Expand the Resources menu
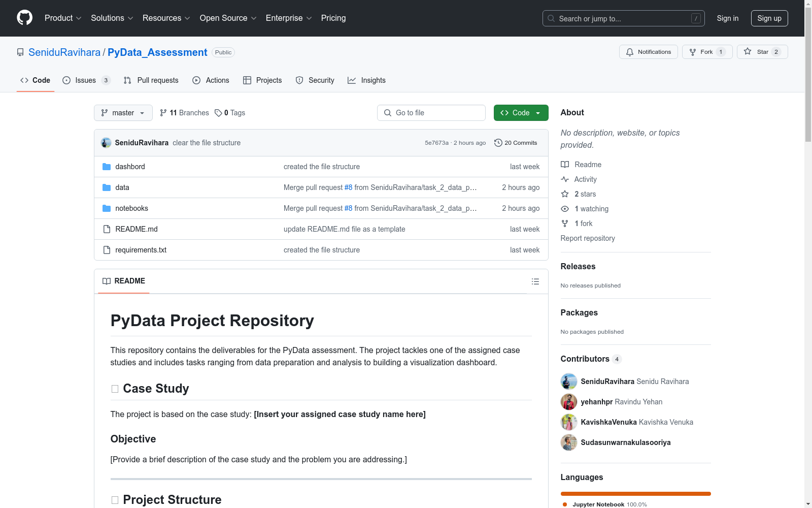812x508 pixels. pyautogui.click(x=166, y=18)
